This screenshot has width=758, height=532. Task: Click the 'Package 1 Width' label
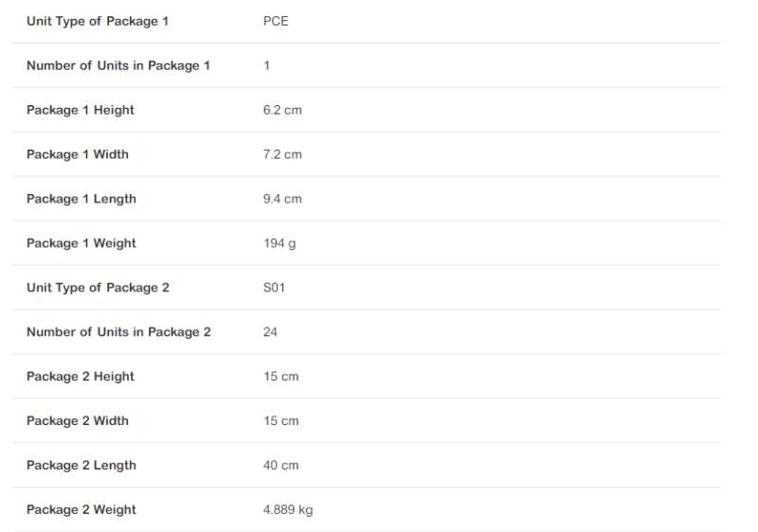tap(78, 154)
